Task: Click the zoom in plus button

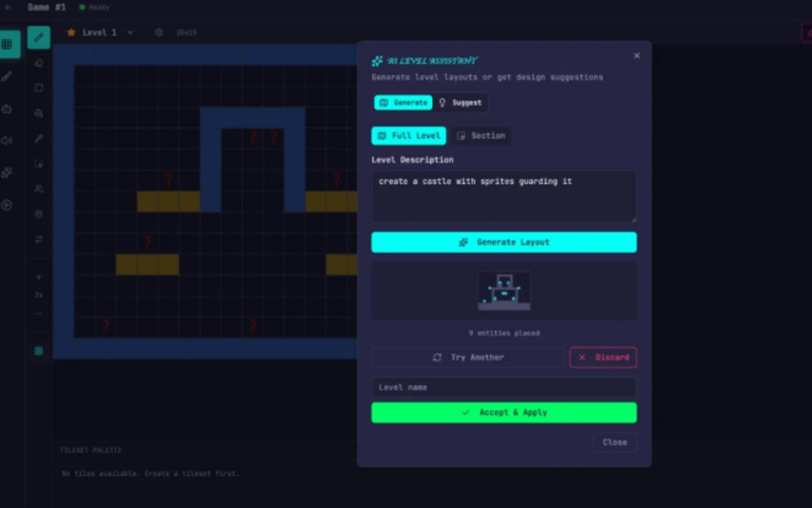Action: pyautogui.click(x=39, y=277)
